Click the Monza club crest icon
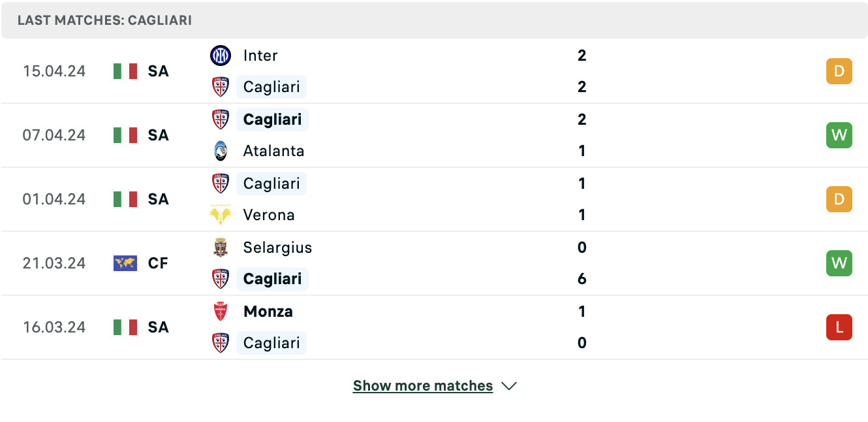Image resolution: width=868 pixels, height=422 pixels. (x=221, y=312)
